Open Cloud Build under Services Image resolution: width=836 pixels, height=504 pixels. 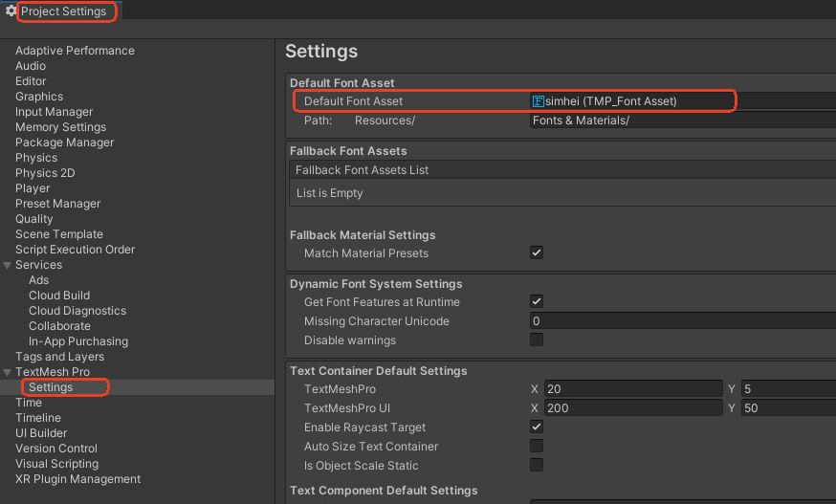(59, 296)
